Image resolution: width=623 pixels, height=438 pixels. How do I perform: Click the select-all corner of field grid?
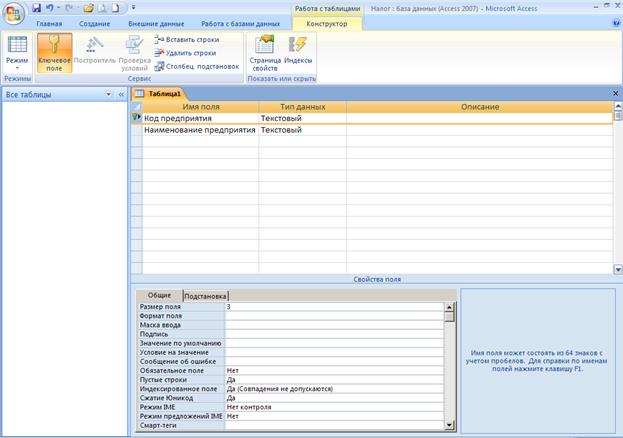(137, 107)
